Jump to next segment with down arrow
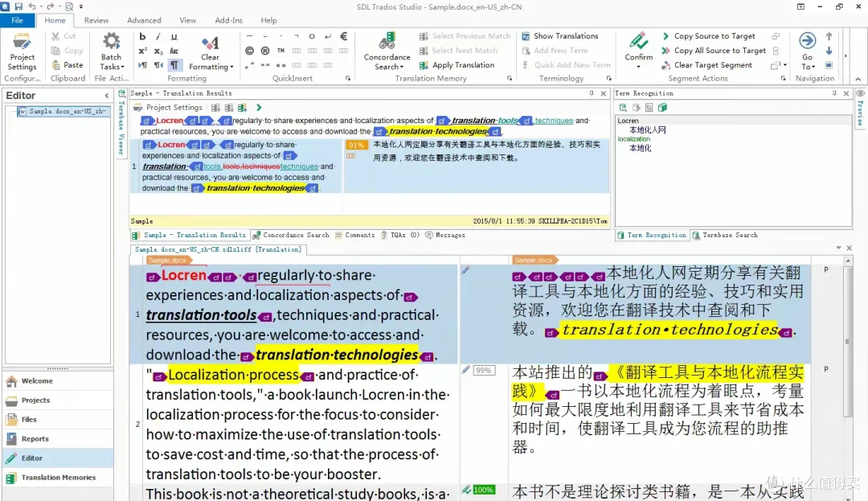The height and width of the screenshot is (501, 868). coord(829,51)
